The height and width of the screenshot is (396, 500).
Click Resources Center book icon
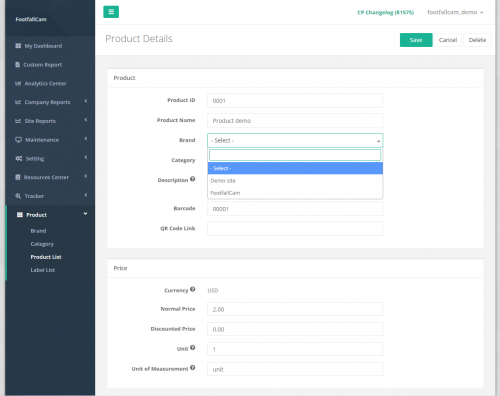tap(18, 177)
